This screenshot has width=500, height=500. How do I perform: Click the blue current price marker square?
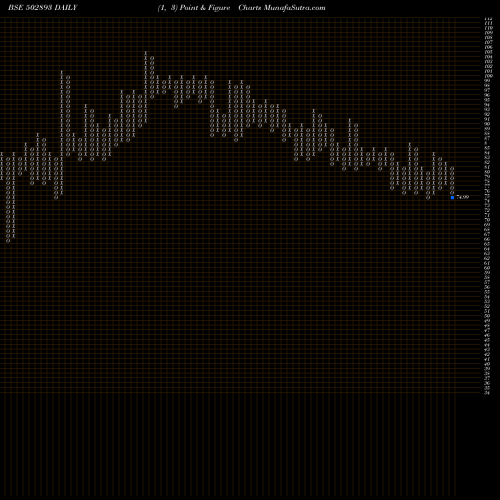click(x=452, y=197)
